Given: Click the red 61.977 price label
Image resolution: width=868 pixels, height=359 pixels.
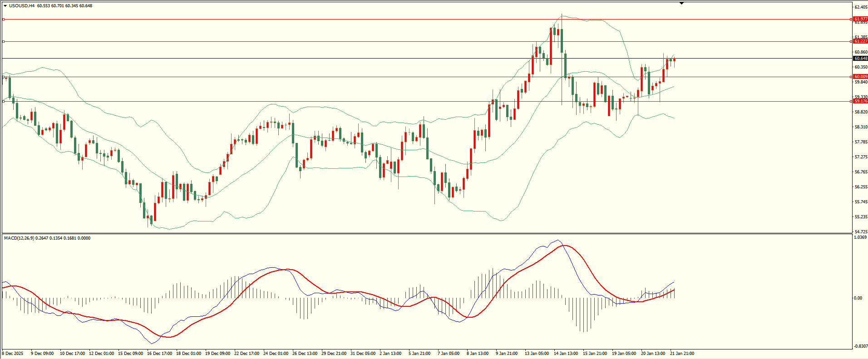Looking at the screenshot, I should click(x=860, y=19).
